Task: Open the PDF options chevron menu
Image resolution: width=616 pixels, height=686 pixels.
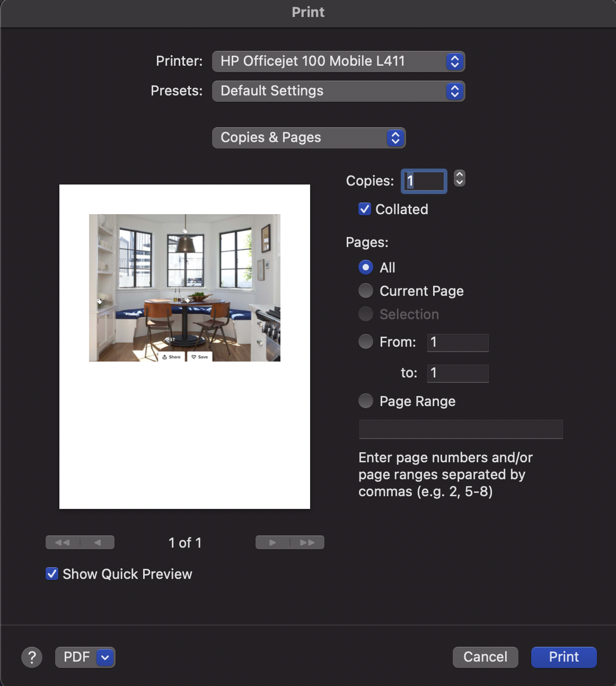Action: point(104,657)
